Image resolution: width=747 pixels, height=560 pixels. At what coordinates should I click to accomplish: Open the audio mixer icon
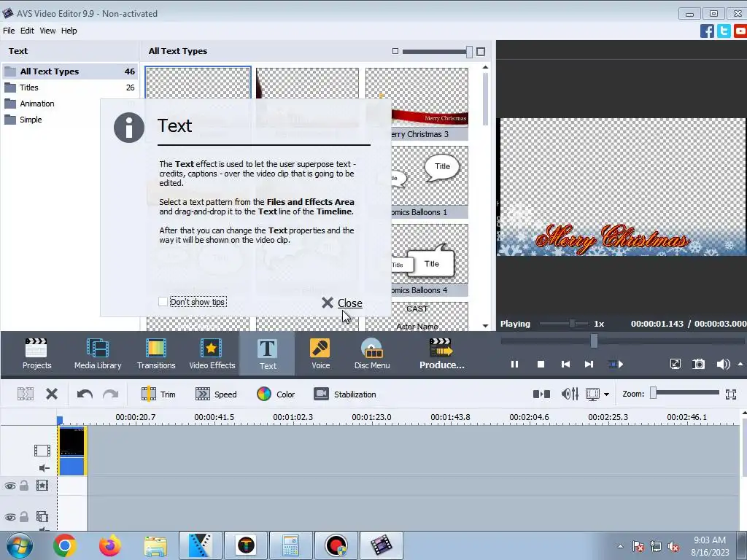(570, 394)
